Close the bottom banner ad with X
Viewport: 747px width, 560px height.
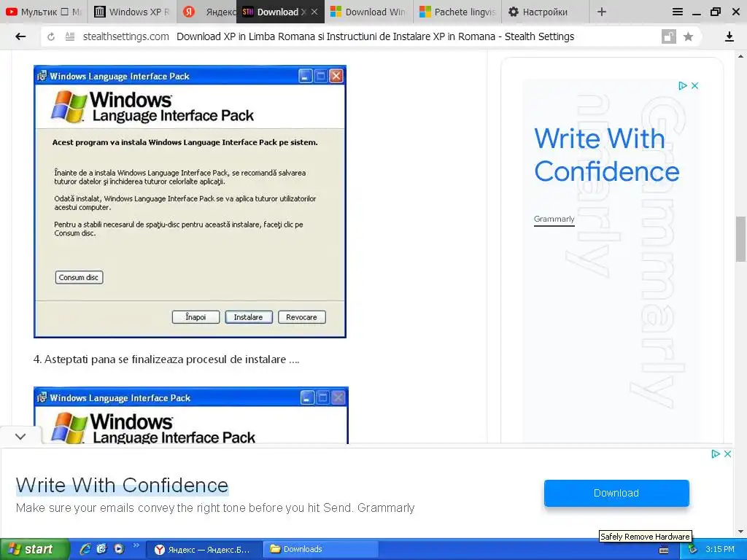[x=727, y=454]
